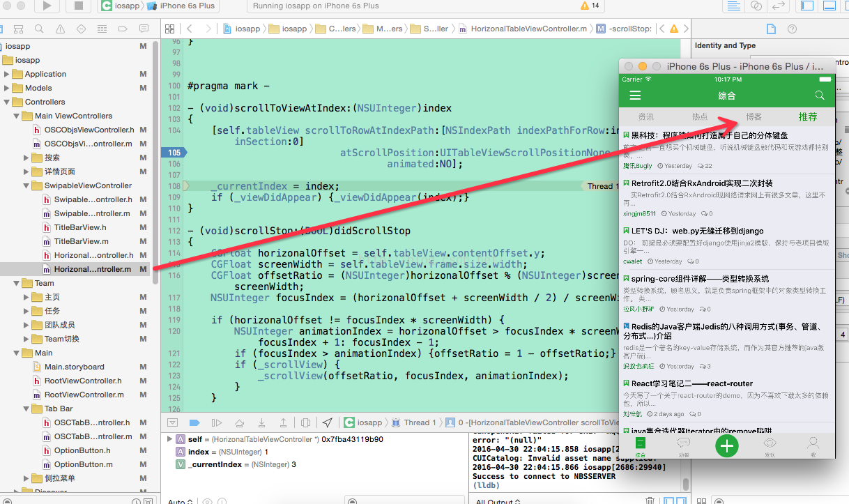Click the step over debug icon
Viewport: 849px width, 504px height.
coord(239,422)
